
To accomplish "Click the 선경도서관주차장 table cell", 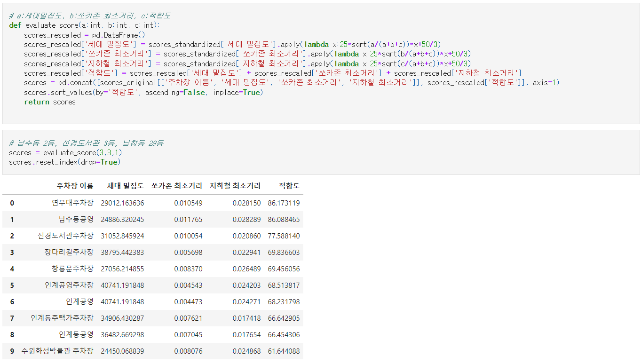I will tap(65, 236).
